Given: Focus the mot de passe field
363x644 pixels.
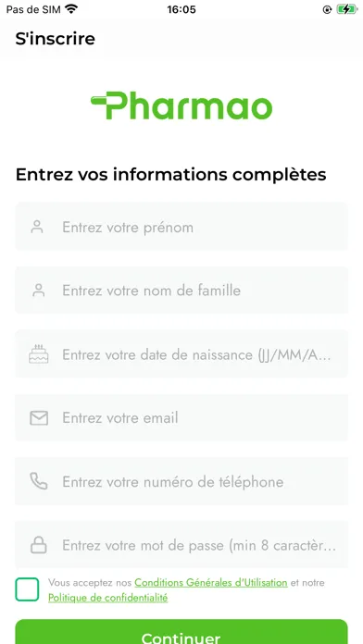Looking at the screenshot, I should 181,545.
